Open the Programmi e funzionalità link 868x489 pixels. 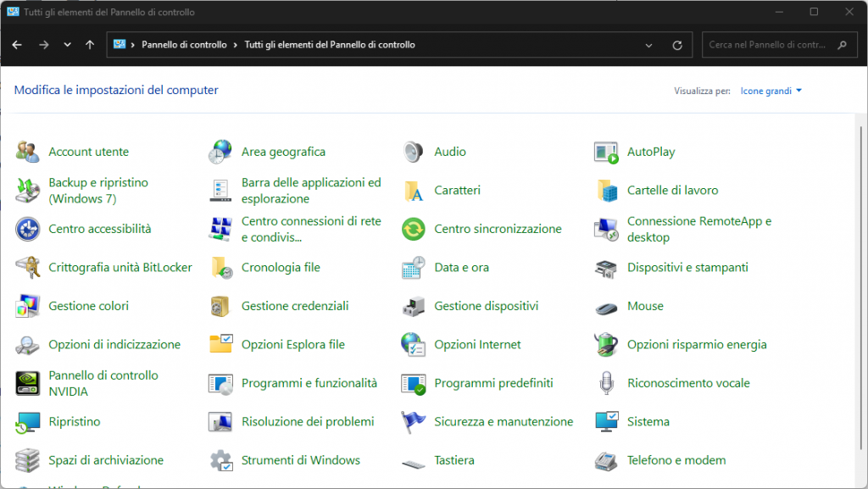[x=309, y=384]
